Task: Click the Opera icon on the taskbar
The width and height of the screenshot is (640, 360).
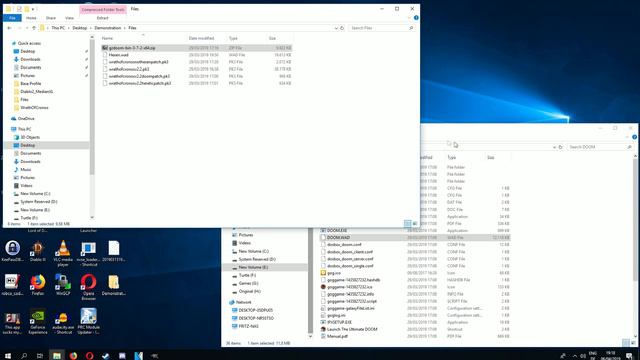Action: tap(89, 356)
